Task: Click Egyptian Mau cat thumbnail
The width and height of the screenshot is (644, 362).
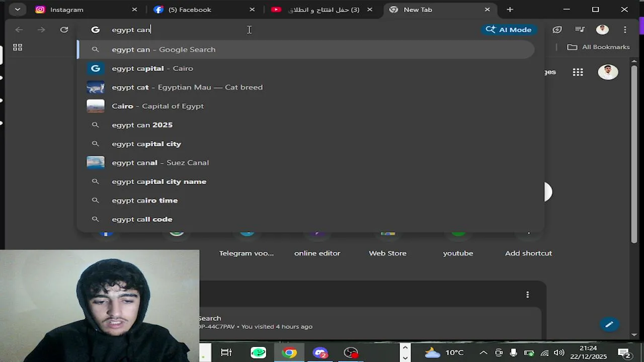Action: 96,87
